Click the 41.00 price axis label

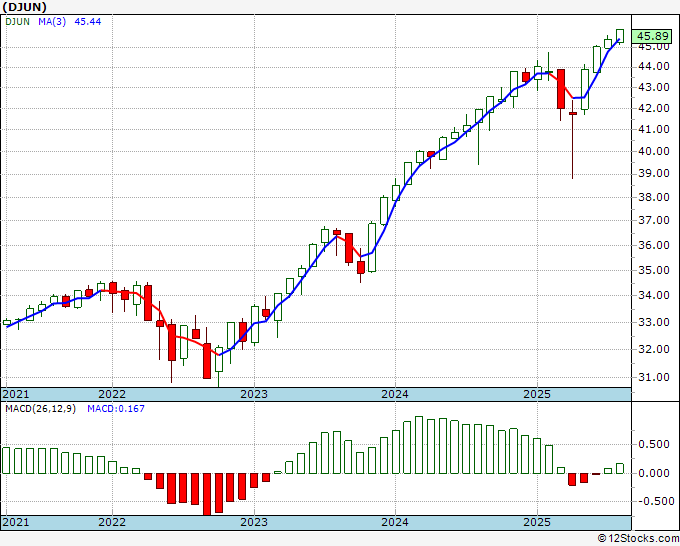[x=654, y=129]
